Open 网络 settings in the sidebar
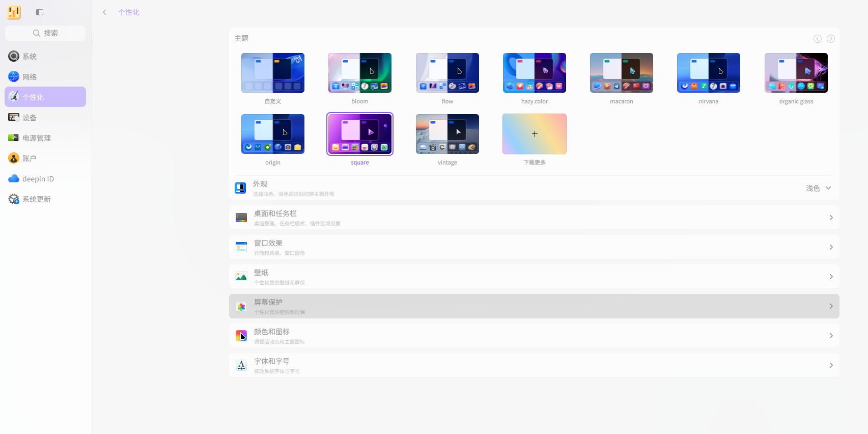Screen dimensions: 868x434 pos(45,76)
